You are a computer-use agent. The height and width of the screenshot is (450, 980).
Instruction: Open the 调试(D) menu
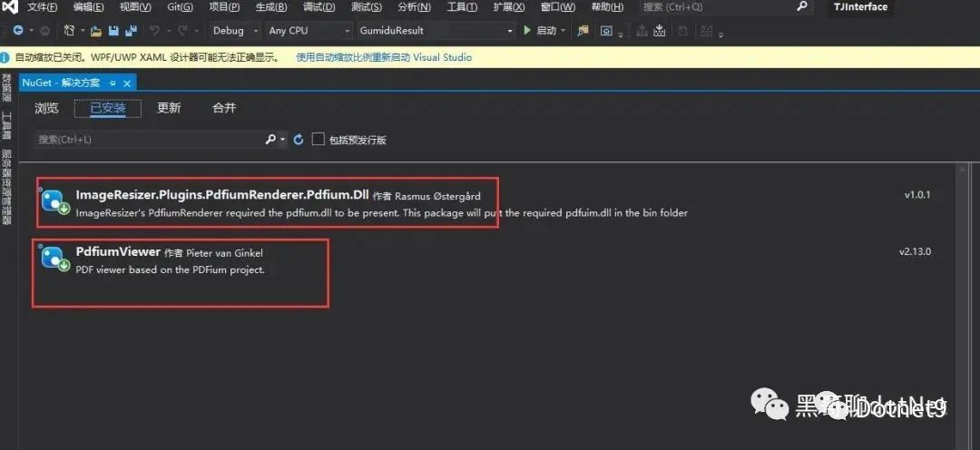coord(318,7)
